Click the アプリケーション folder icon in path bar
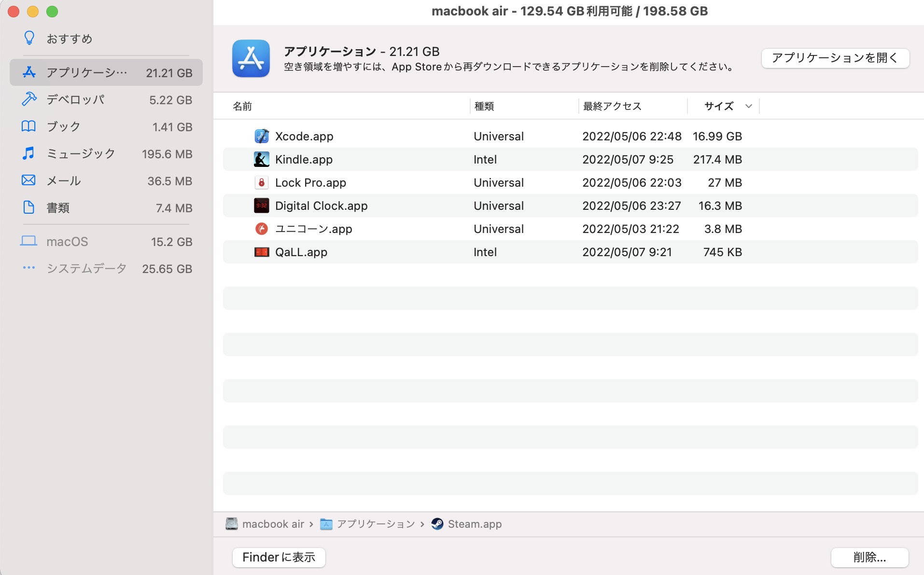The width and height of the screenshot is (924, 575). coord(326,524)
